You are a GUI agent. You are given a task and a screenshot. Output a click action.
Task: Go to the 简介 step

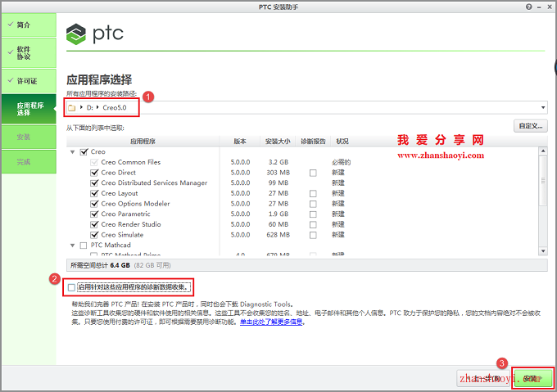click(x=29, y=25)
